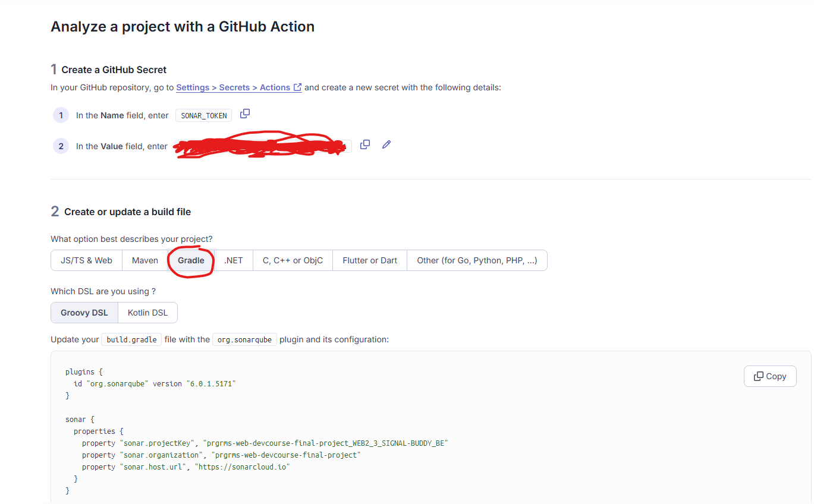Viewport: 814px width, 504px height.
Task: Choose Kotlin DSL
Action: (147, 313)
